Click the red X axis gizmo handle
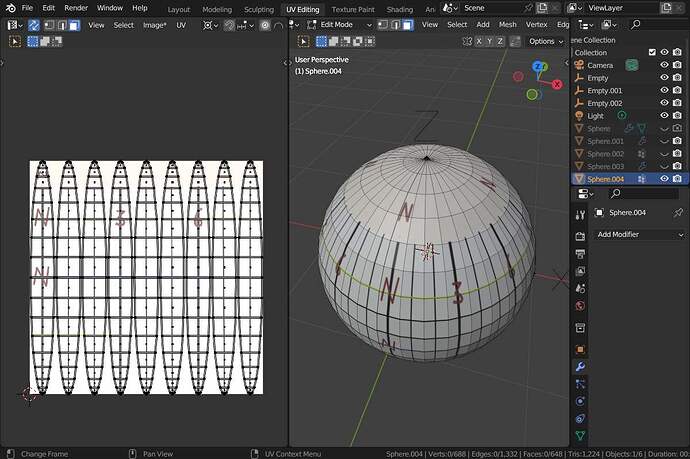Viewport: 690px width, 459px height. click(557, 84)
